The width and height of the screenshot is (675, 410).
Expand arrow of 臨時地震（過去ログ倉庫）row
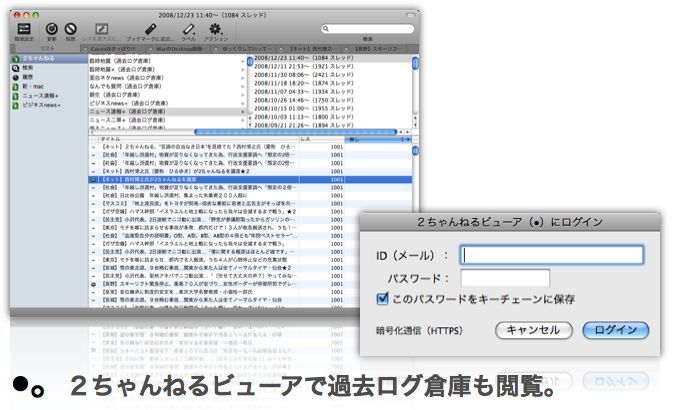pos(243,61)
